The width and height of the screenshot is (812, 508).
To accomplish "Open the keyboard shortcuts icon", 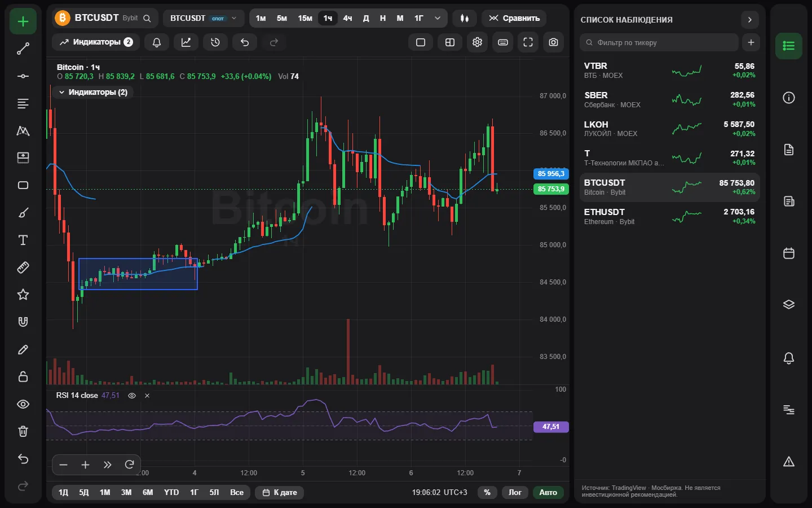I will click(x=503, y=42).
